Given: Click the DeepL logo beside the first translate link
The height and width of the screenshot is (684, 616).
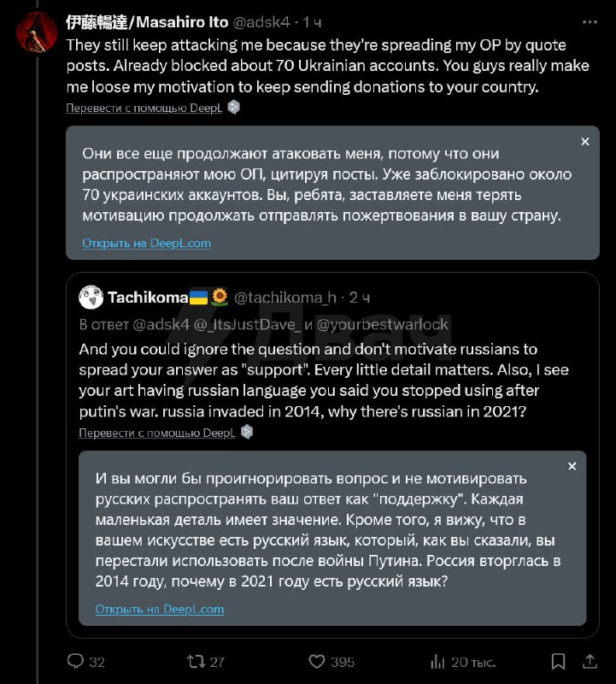Looking at the screenshot, I should coord(234,108).
